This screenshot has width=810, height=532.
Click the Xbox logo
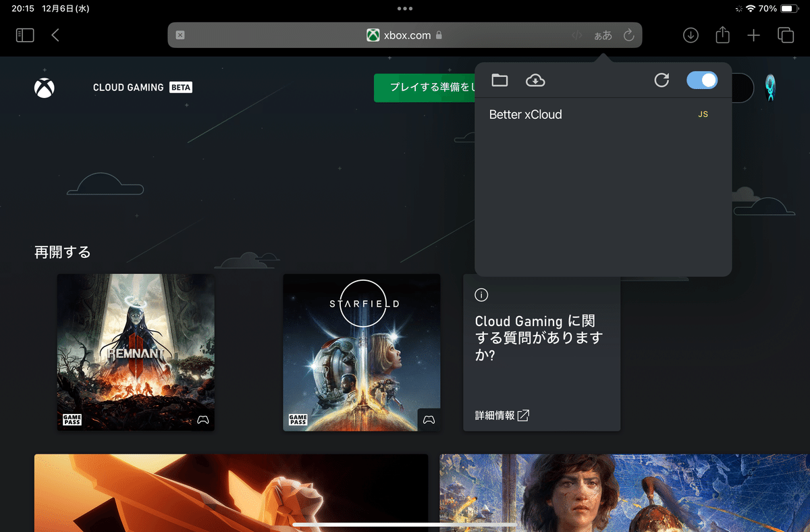43,87
